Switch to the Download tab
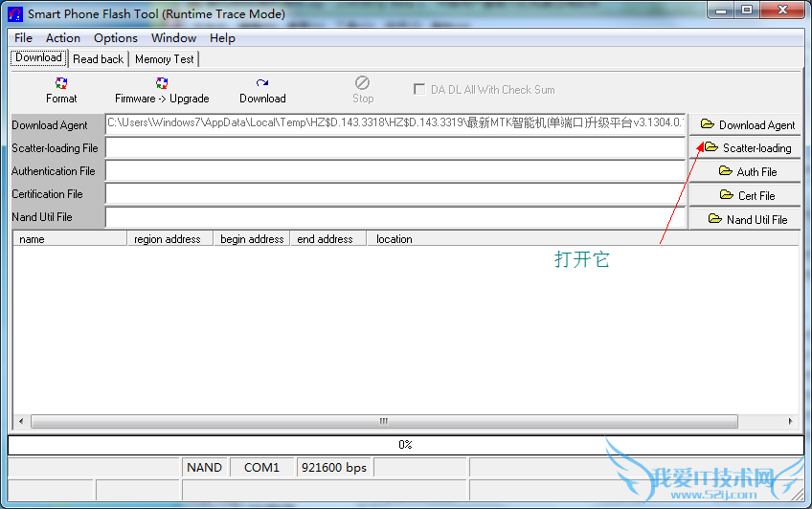Screen dimensions: 812x509 pos(39,57)
